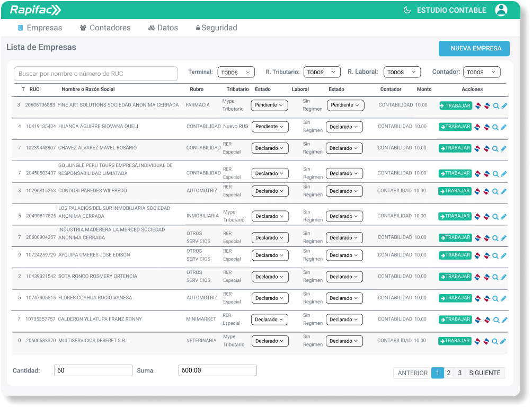Open the Contador filter dropdown
This screenshot has height=408, width=532.
click(x=482, y=72)
